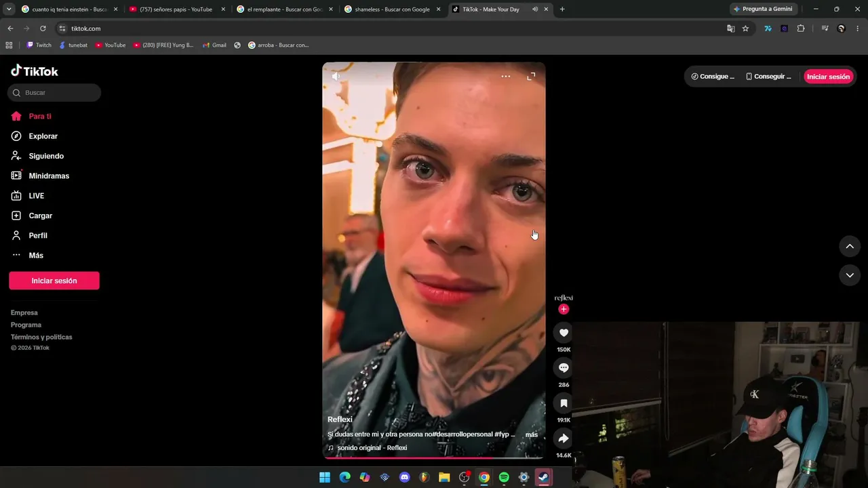Go to the next video with down arrow
The height and width of the screenshot is (488, 868).
pyautogui.click(x=850, y=275)
